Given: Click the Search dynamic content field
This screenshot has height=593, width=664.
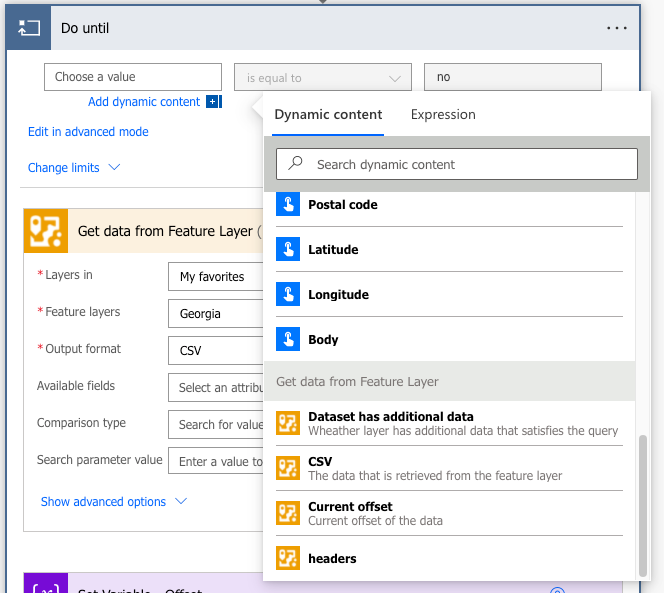Looking at the screenshot, I should coord(460,164).
